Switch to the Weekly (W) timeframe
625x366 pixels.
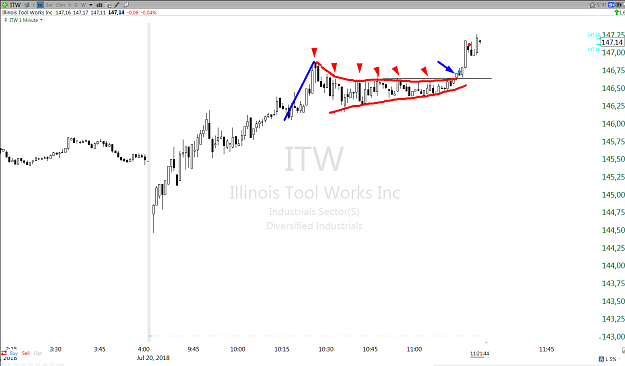(83, 5)
